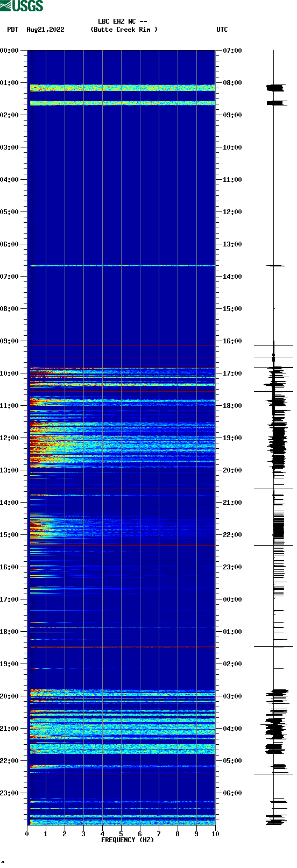Click the UTC '19:00' time label
Image resolution: width=297 pixels, height=868 pixels.
(x=232, y=438)
